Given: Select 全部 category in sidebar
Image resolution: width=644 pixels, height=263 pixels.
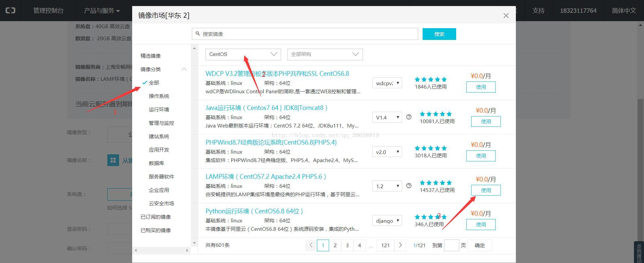Looking at the screenshot, I should tap(154, 83).
